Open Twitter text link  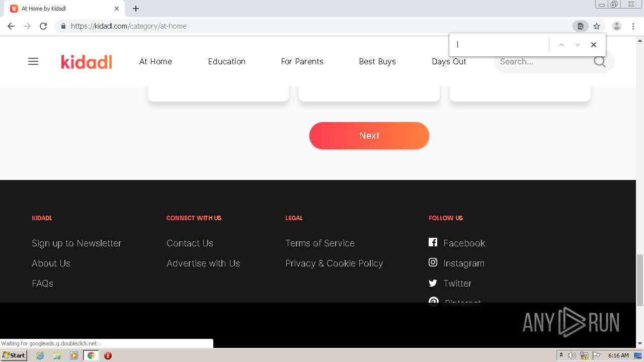coord(457,283)
